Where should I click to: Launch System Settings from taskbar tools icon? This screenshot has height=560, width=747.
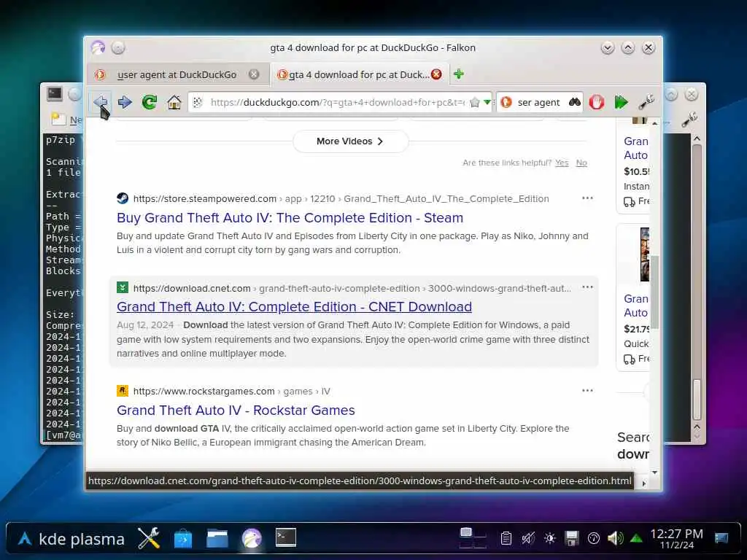(149, 539)
